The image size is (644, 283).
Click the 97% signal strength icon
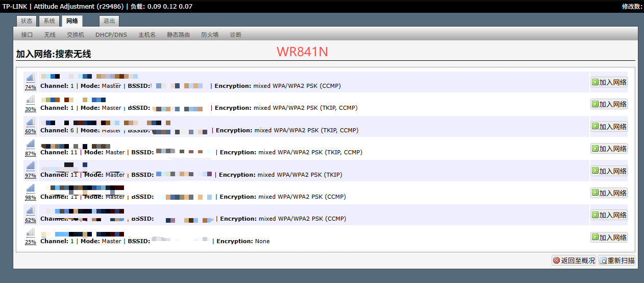point(31,166)
